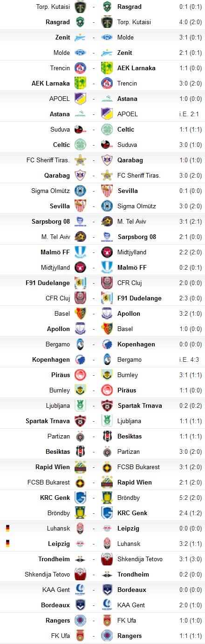205x644 pixels.
Task: Click the Zenit crest in Zenit - Molde row
Action: [x=80, y=37]
